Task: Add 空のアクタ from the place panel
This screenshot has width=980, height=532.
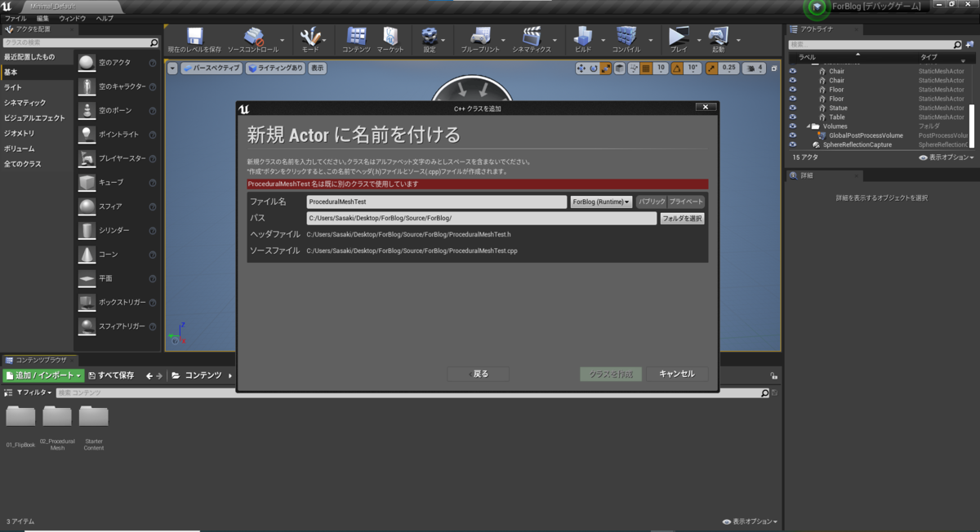Action: click(117, 63)
